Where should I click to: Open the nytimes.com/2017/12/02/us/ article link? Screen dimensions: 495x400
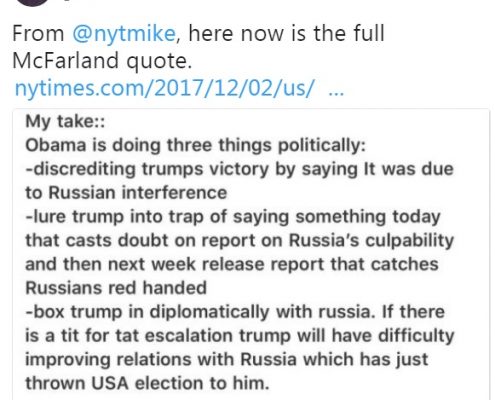(x=164, y=88)
